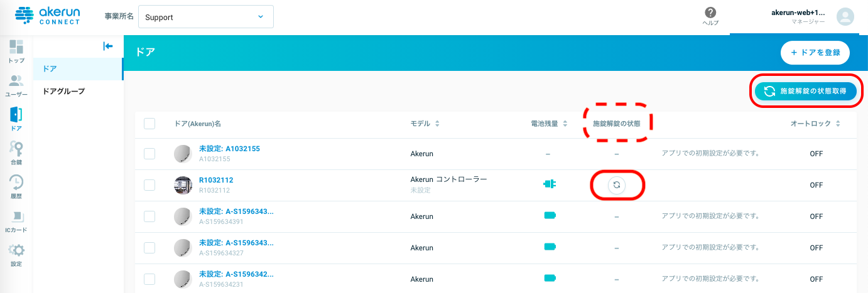Check the box for R1032112
This screenshot has width=868, height=293.
(x=149, y=185)
